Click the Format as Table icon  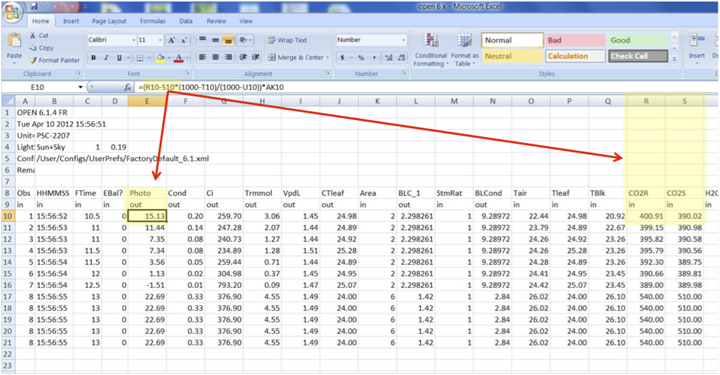coord(464,50)
